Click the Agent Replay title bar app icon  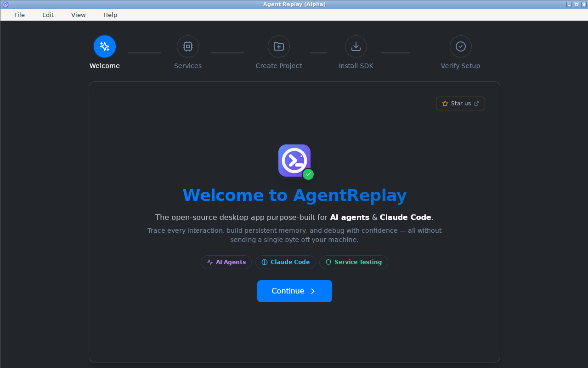pyautogui.click(x=6, y=4)
